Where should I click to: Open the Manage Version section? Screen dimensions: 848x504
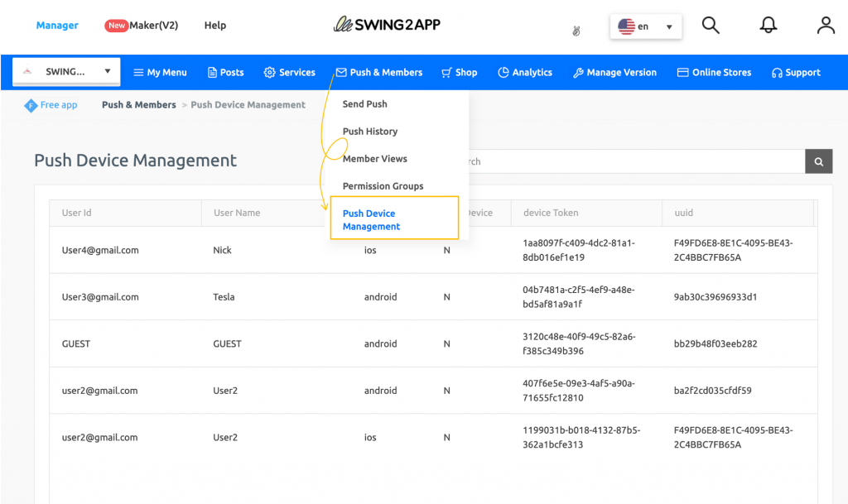point(614,72)
